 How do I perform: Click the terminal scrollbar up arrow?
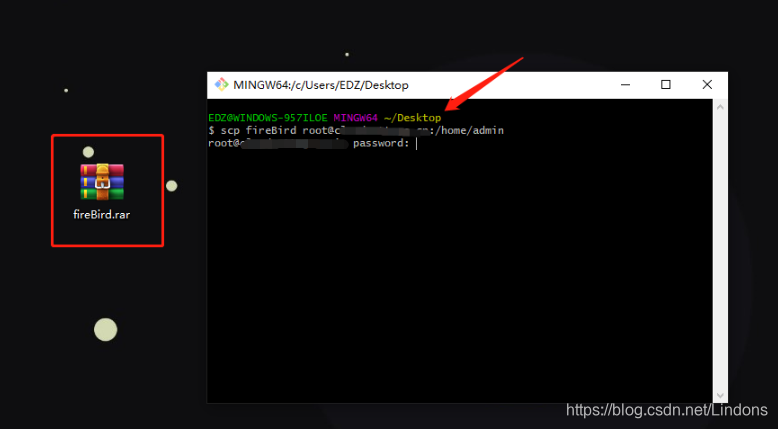(x=720, y=107)
